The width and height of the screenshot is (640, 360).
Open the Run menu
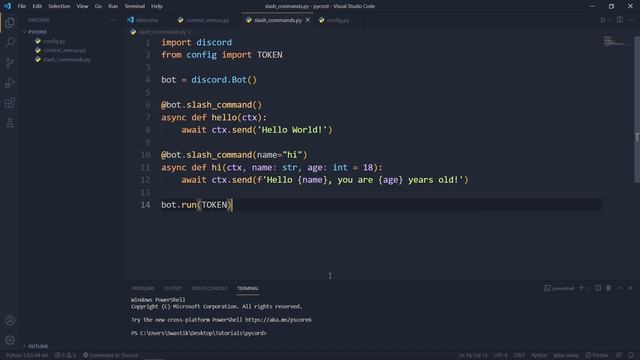coord(113,6)
